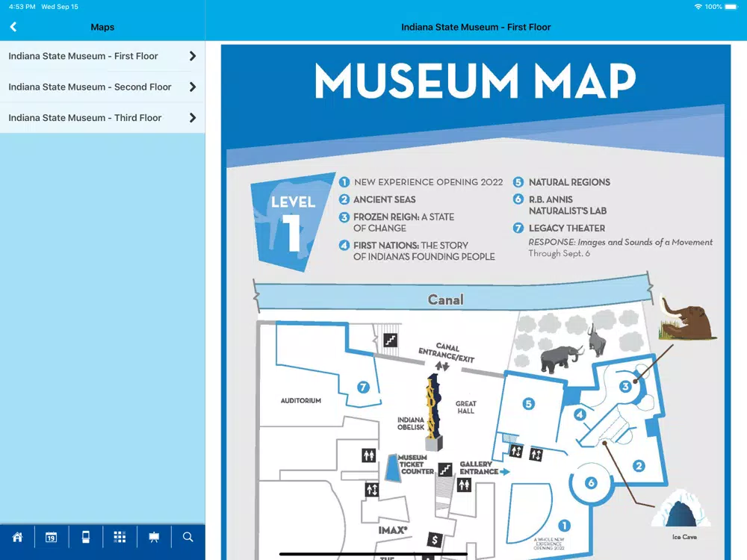Tap the Ice Cave illustration
This screenshot has height=560, width=747.
[681, 509]
